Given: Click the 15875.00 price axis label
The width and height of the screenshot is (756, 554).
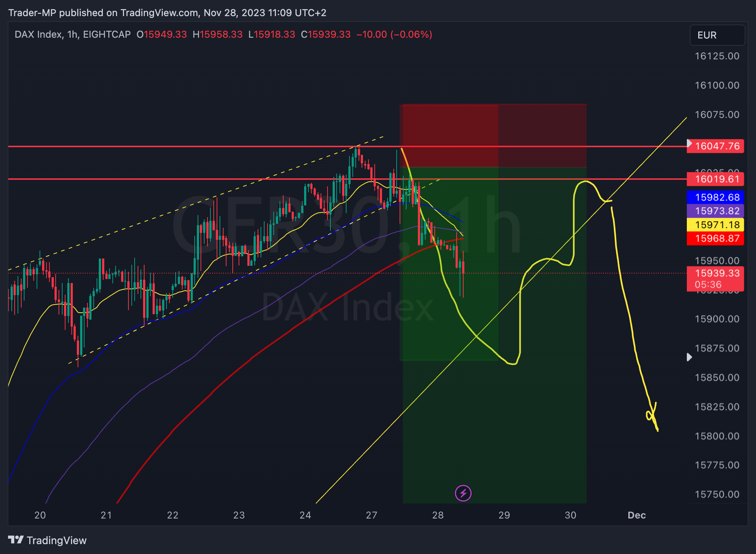Looking at the screenshot, I should [x=717, y=348].
